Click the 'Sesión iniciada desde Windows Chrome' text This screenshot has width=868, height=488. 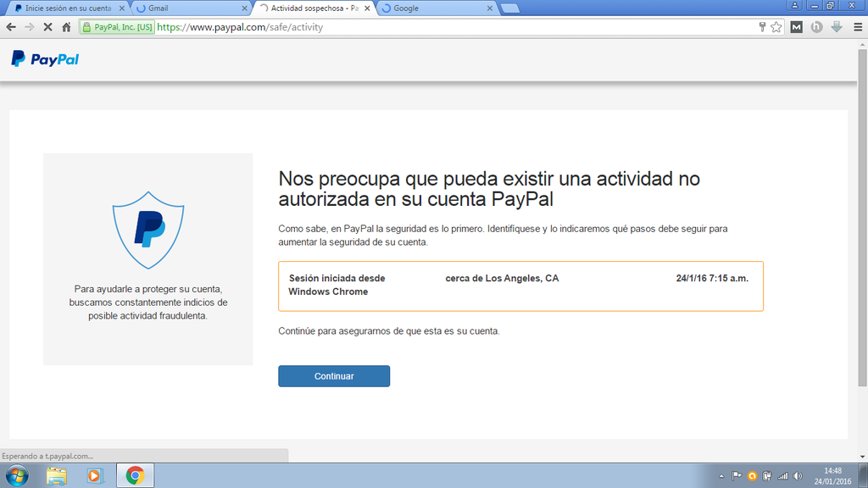[x=337, y=285]
